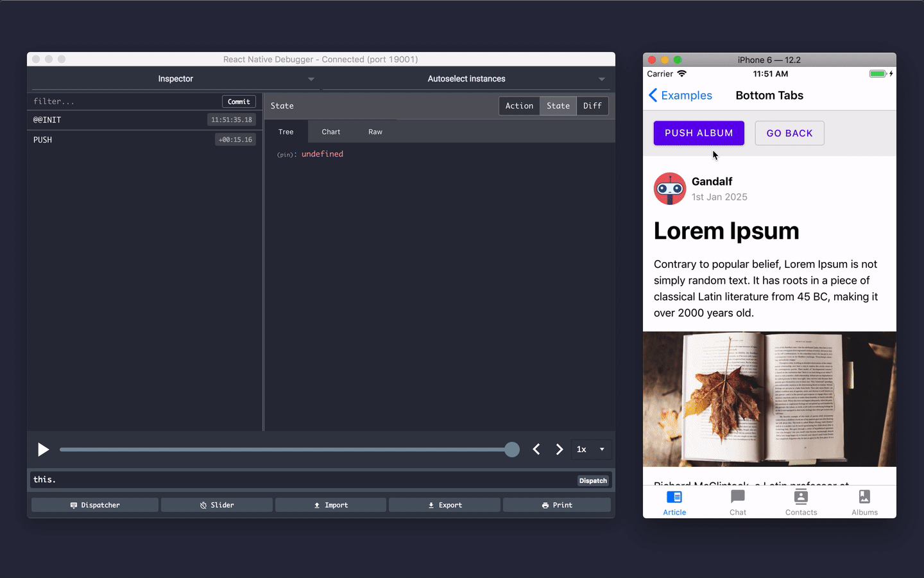The image size is (924, 578).
Task: Switch to the Raw tab
Action: 375,132
